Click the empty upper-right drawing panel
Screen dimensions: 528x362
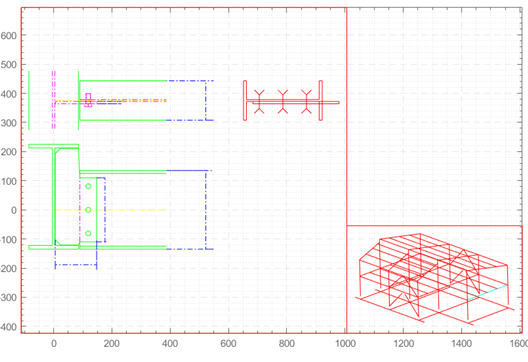click(x=434, y=117)
